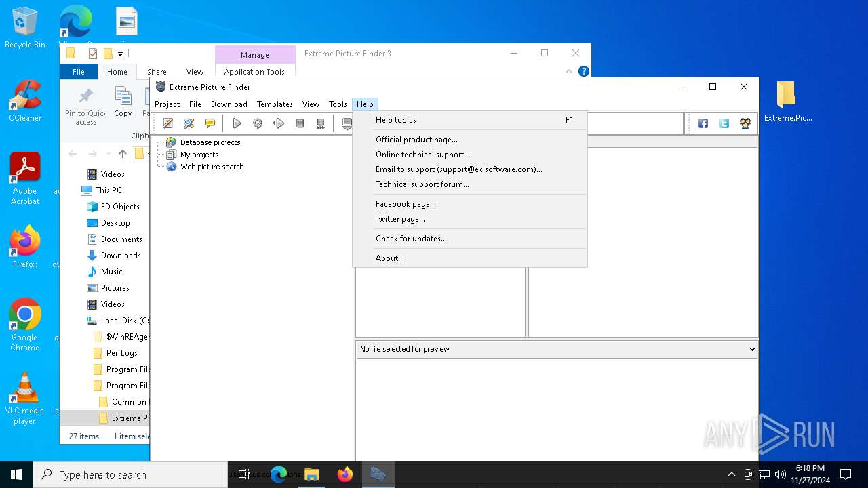Image resolution: width=868 pixels, height=488 pixels.
Task: Open the File menu in Extreme Picture Finder
Action: coord(195,104)
